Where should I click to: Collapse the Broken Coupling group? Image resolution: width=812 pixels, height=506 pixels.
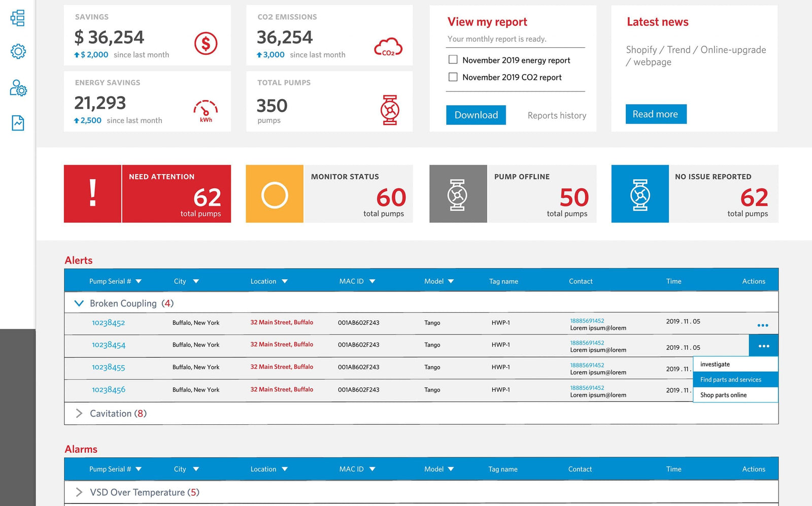pos(79,303)
